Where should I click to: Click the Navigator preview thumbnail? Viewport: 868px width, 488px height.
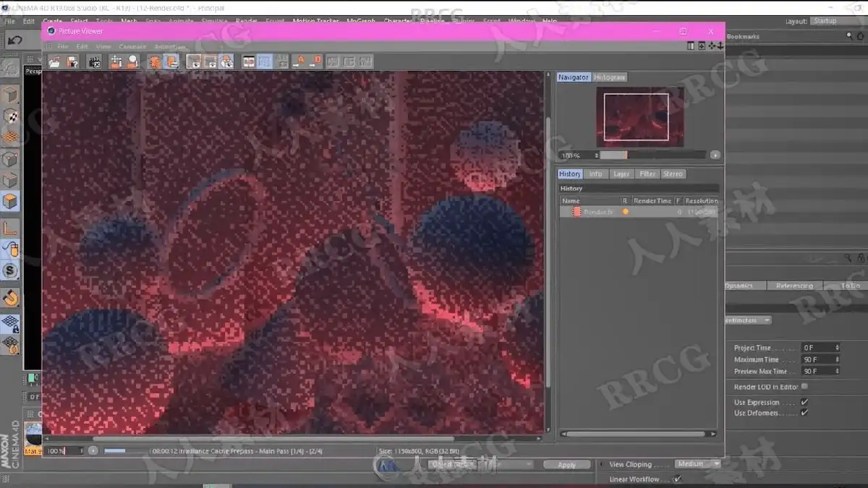coord(639,117)
